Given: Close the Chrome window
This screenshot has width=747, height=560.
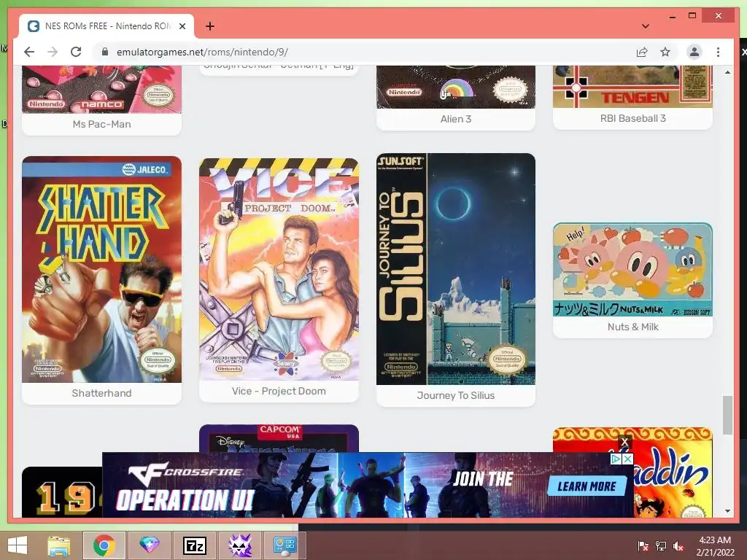Looking at the screenshot, I should (x=718, y=16).
